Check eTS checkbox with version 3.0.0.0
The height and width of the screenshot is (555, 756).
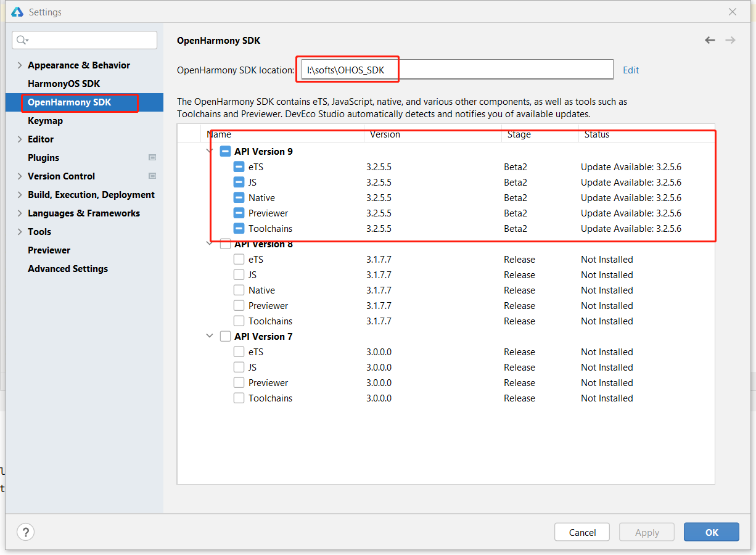[239, 351]
